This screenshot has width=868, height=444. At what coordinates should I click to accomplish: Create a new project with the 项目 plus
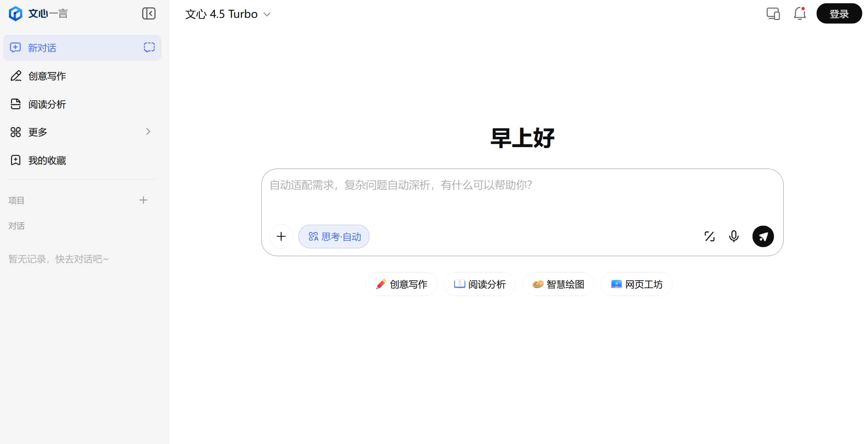(x=143, y=200)
